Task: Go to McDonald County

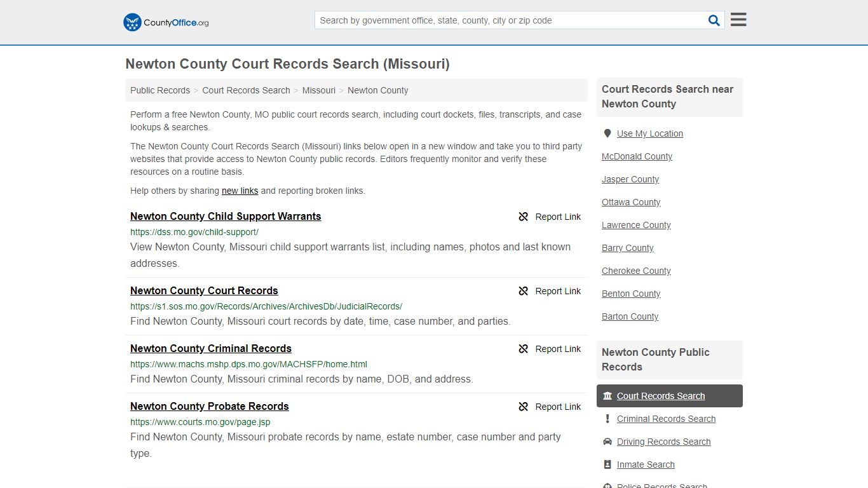Action: [637, 156]
